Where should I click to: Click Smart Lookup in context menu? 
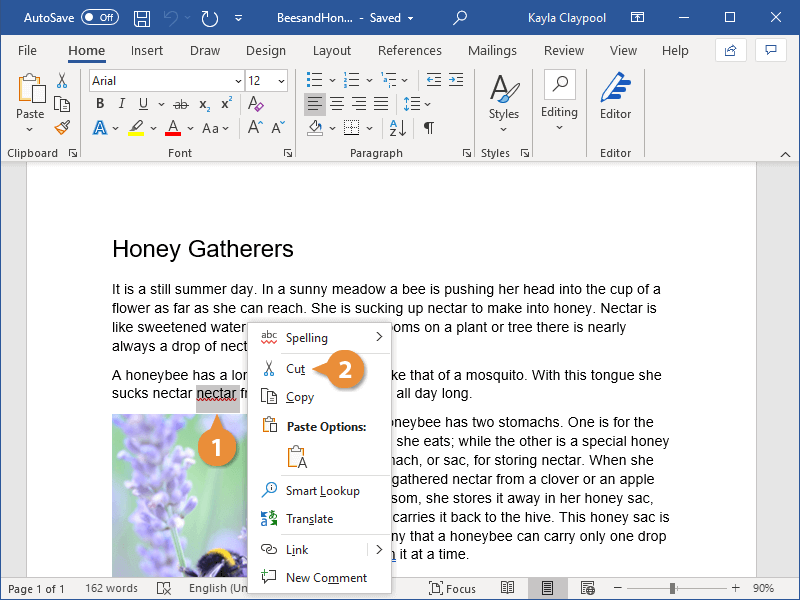(322, 491)
